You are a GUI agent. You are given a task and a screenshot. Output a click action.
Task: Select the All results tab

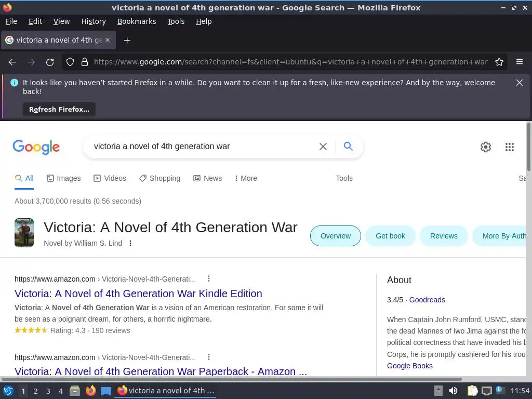[24, 179]
